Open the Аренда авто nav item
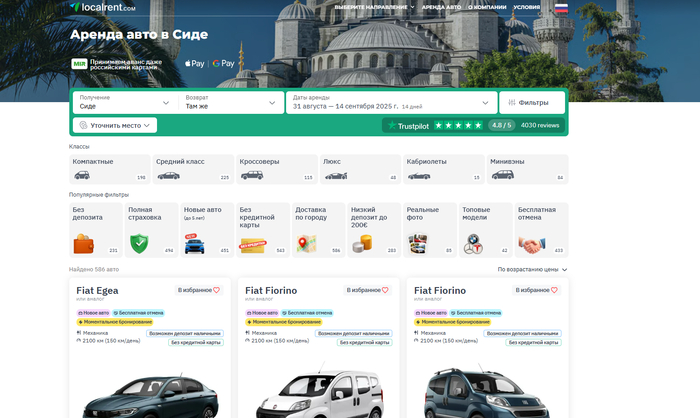Image resolution: width=700 pixels, height=418 pixels. [441, 7]
